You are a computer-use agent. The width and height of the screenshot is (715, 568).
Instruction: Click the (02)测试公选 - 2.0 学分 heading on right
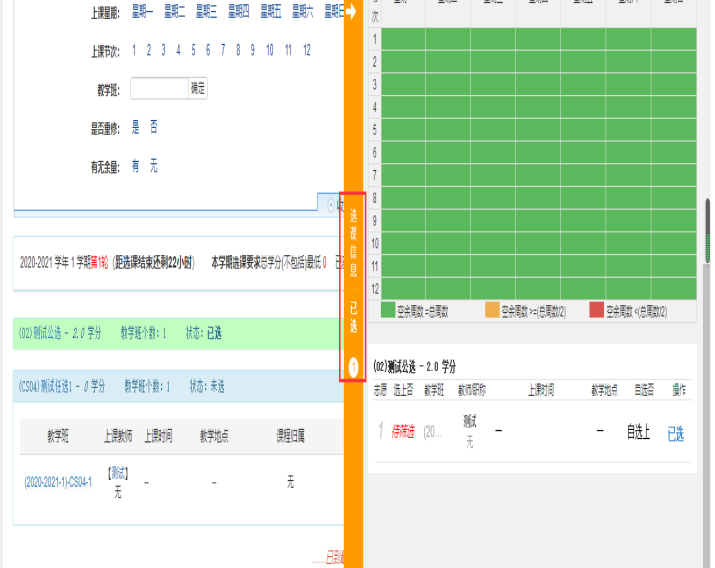[414, 367]
